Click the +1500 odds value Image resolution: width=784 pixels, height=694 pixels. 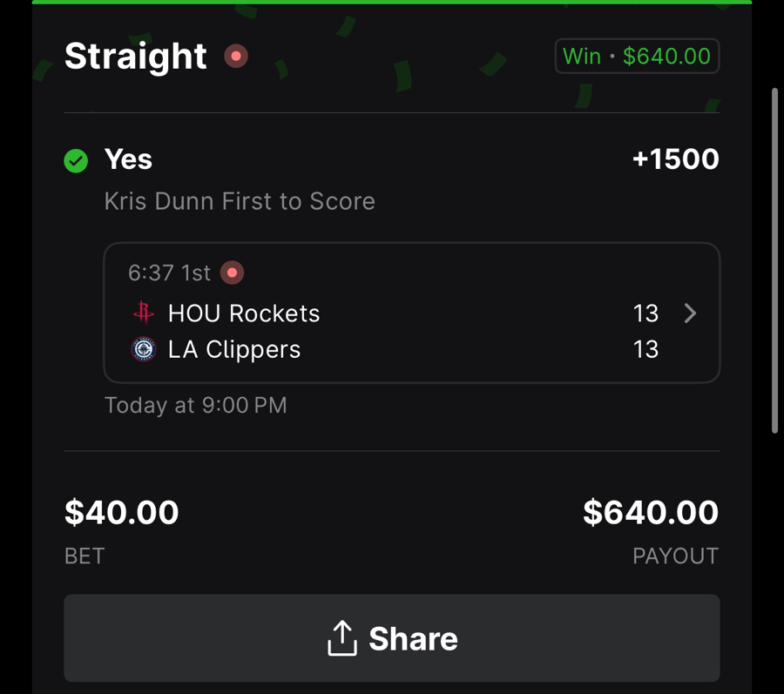click(x=675, y=160)
